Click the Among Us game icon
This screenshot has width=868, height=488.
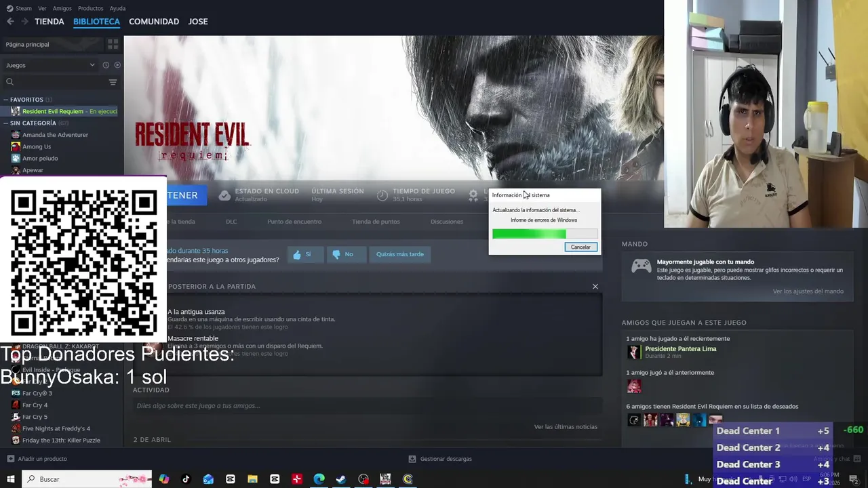pyautogui.click(x=16, y=146)
